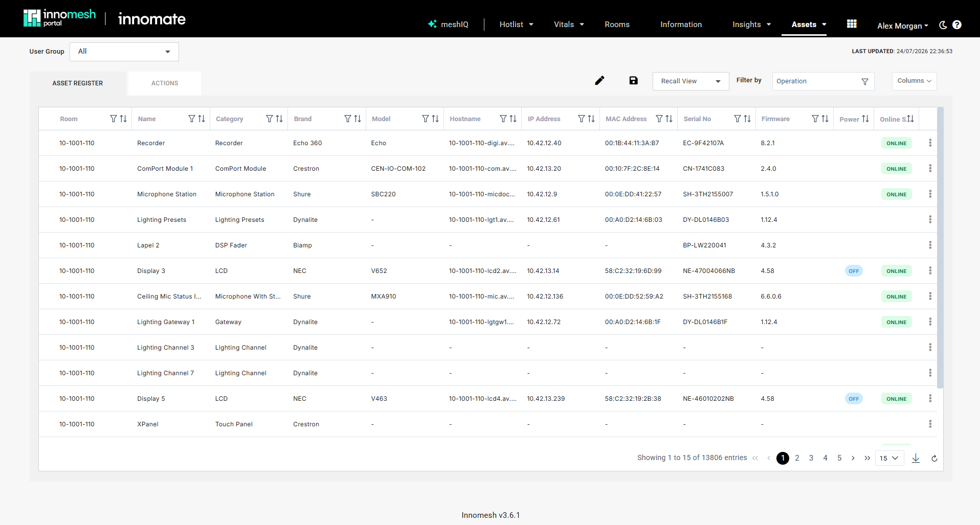Click the meshIQ sparkle icon
980x525 pixels.
point(433,24)
